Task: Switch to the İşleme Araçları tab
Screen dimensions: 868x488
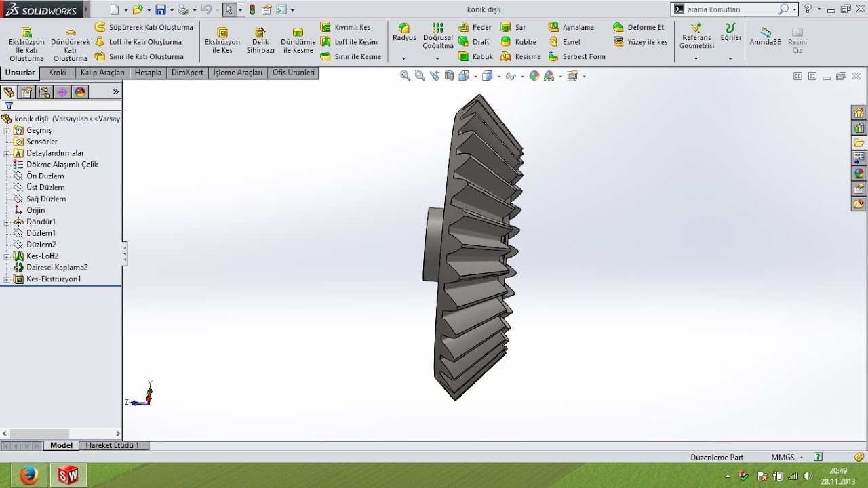Action: click(x=237, y=73)
